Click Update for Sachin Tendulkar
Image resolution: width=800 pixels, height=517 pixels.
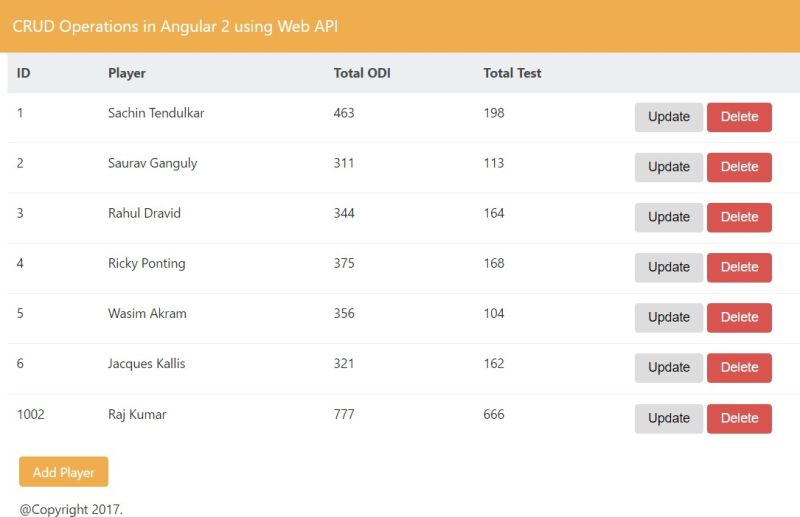pyautogui.click(x=668, y=117)
